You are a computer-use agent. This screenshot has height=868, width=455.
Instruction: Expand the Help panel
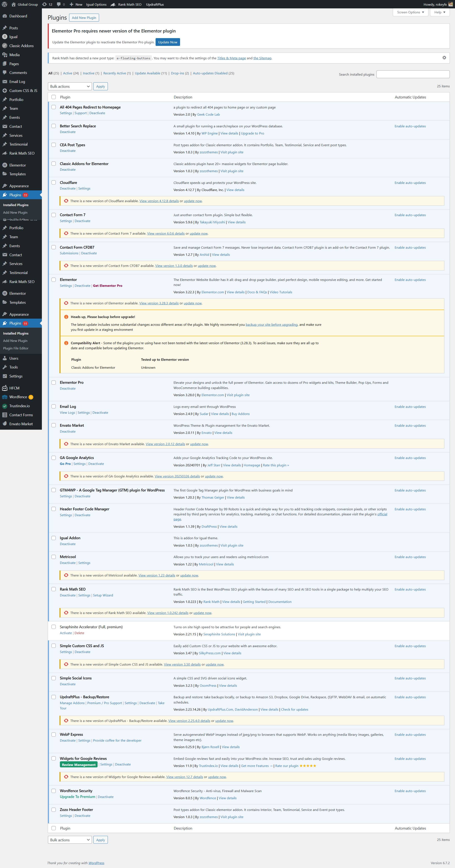tap(440, 12)
